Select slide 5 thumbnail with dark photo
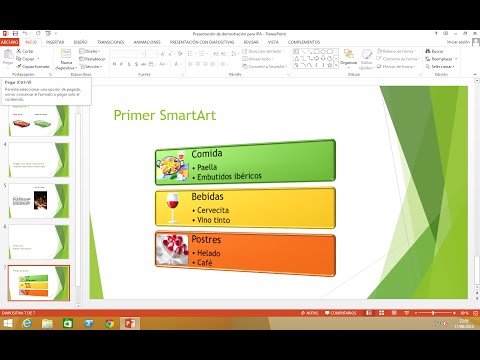This screenshot has height=360, width=480. 39,201
